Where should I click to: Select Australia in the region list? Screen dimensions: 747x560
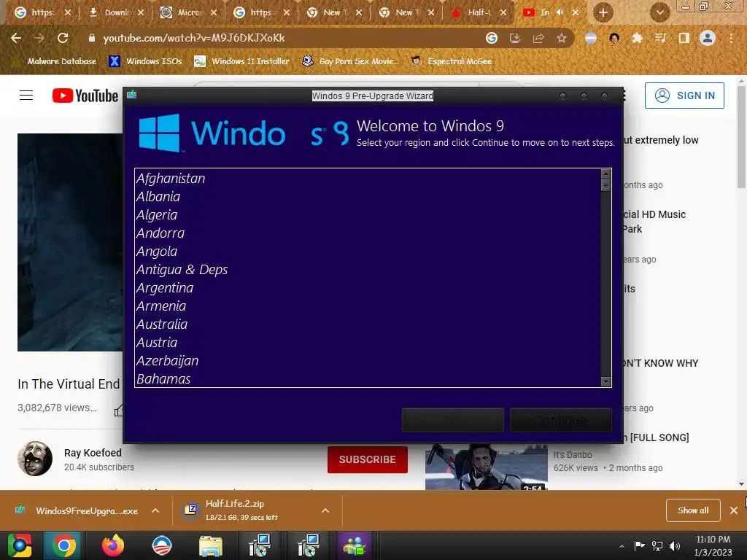(368, 324)
